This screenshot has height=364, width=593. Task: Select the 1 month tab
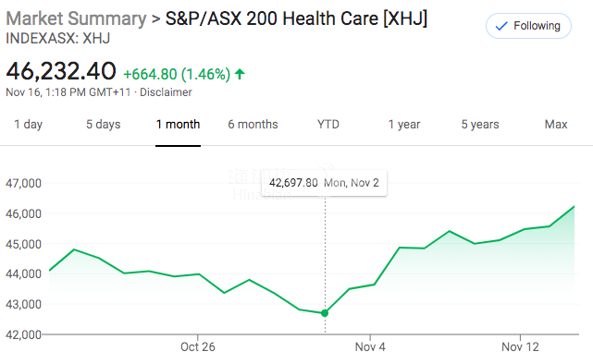tap(178, 124)
